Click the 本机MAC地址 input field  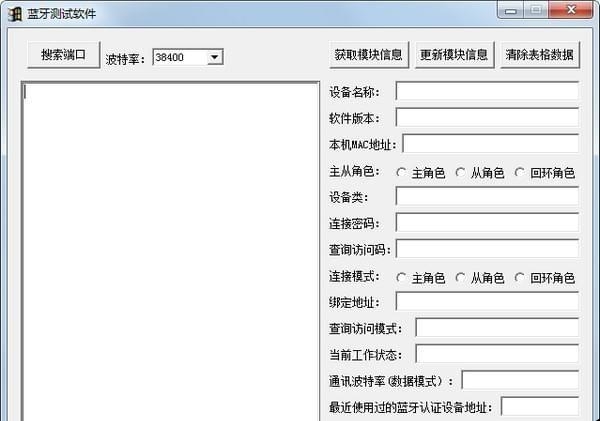point(491,144)
